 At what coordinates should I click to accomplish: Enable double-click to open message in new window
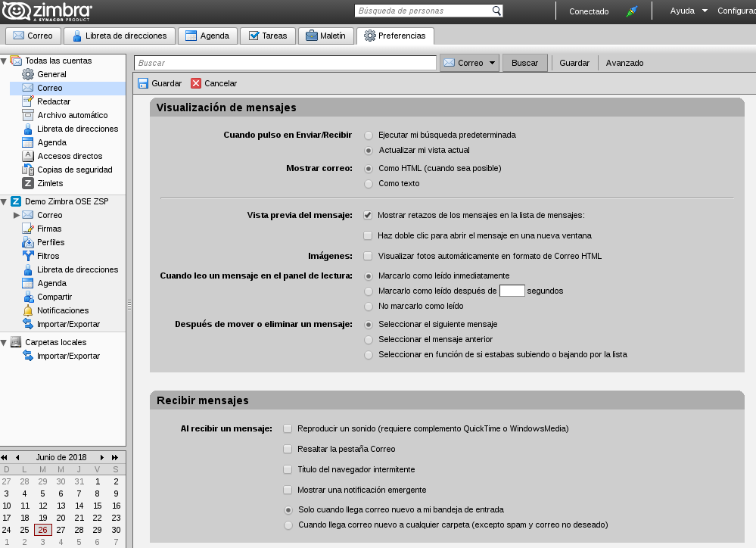(x=368, y=235)
